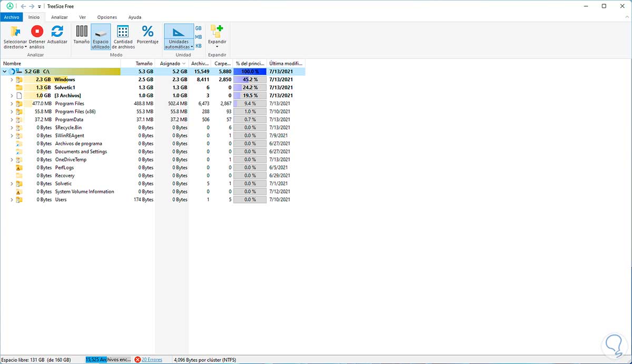Click the TreeSize app logo icon
Image resolution: width=632 pixels, height=364 pixels.
pos(9,6)
